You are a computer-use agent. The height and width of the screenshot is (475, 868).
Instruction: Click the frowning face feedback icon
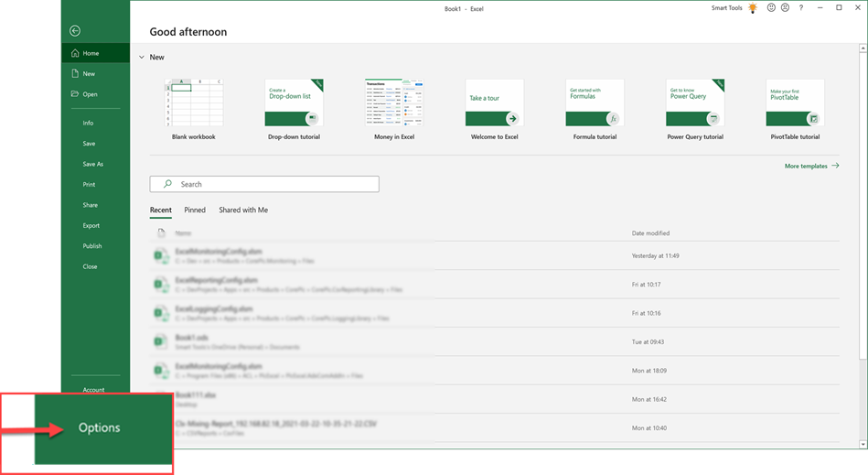pyautogui.click(x=785, y=8)
